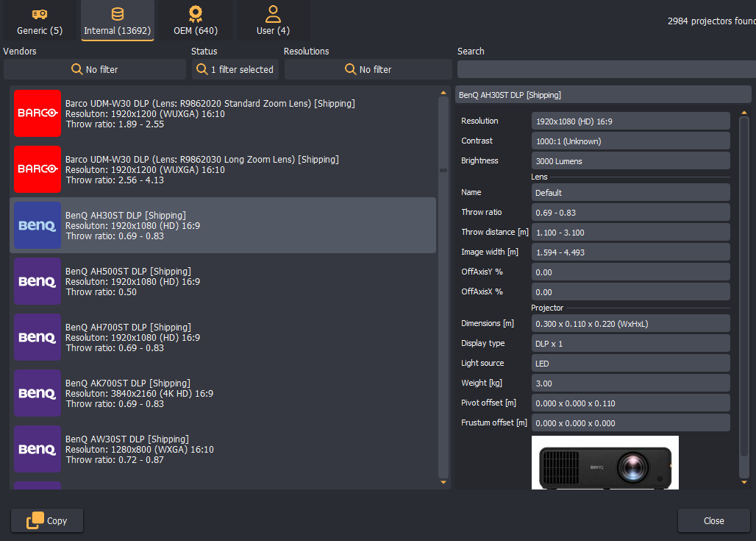Select Barco UDM-W30 Standard Zoom Lens entry
This screenshot has height=541, width=756.
coord(223,113)
